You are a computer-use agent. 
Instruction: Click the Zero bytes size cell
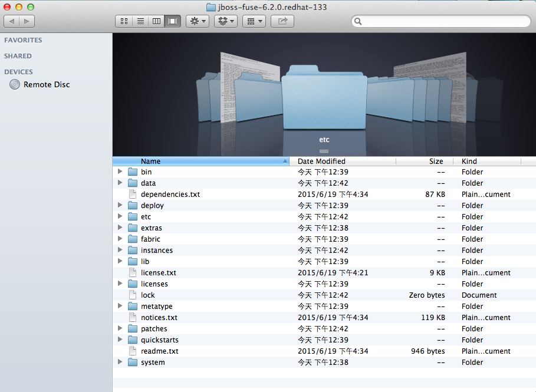pyautogui.click(x=427, y=295)
